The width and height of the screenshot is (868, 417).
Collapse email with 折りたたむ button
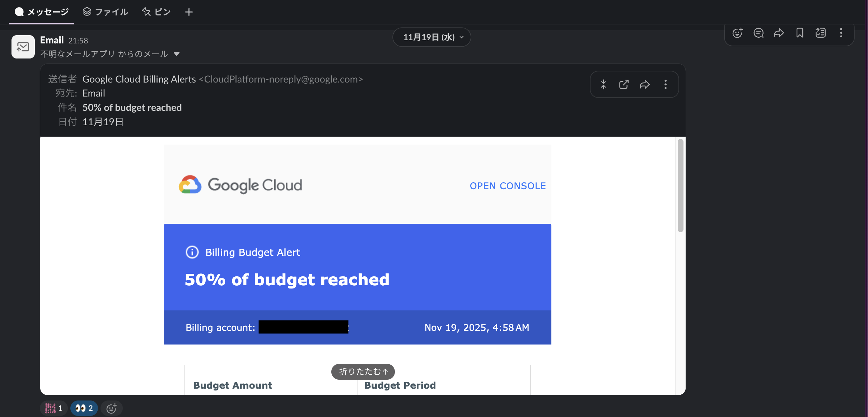[363, 371]
